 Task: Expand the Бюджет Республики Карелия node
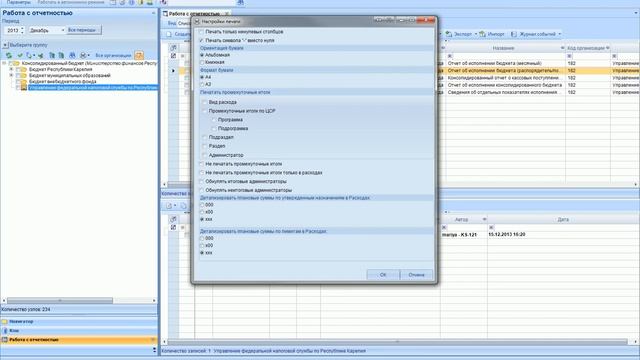click(11, 69)
